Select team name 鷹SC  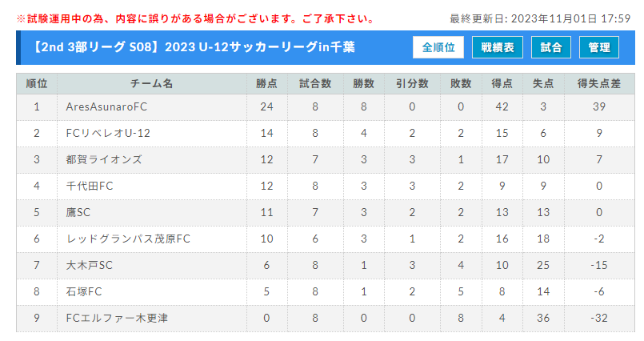click(x=78, y=212)
